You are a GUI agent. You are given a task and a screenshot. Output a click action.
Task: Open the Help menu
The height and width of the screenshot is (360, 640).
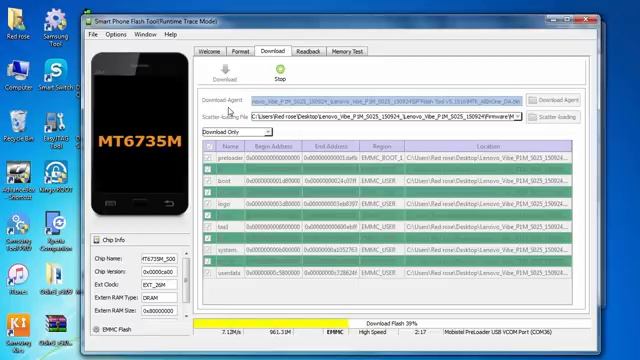point(171,35)
